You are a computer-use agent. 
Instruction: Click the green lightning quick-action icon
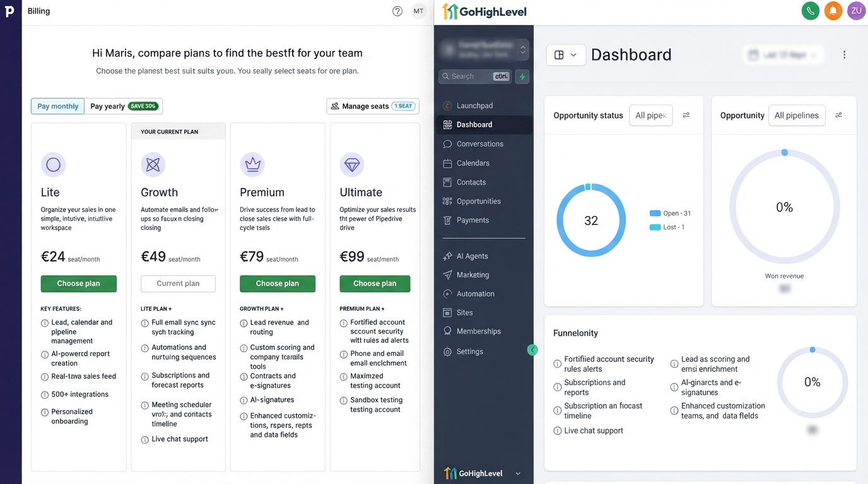(x=522, y=77)
